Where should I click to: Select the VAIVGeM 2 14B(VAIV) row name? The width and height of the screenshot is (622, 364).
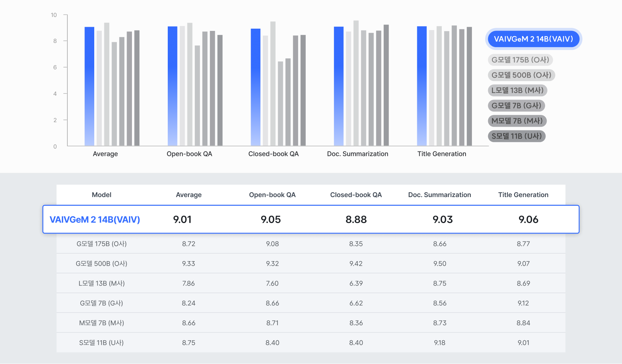[x=95, y=220]
